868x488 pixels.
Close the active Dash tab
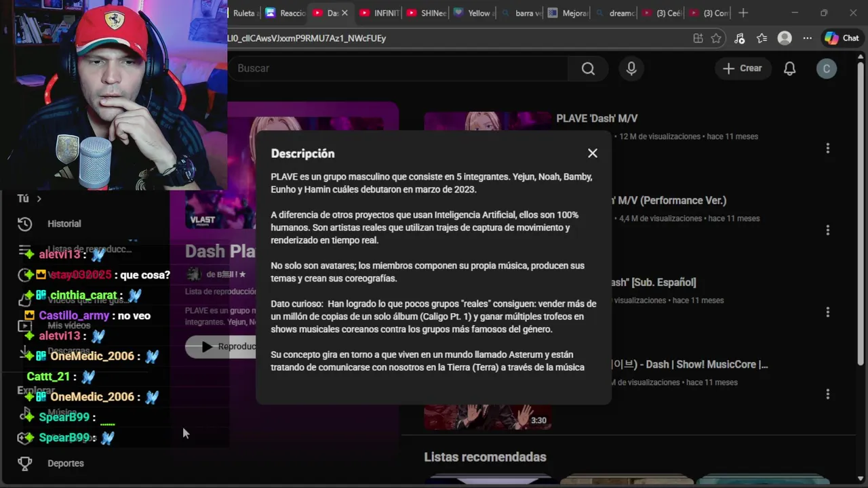tap(344, 13)
